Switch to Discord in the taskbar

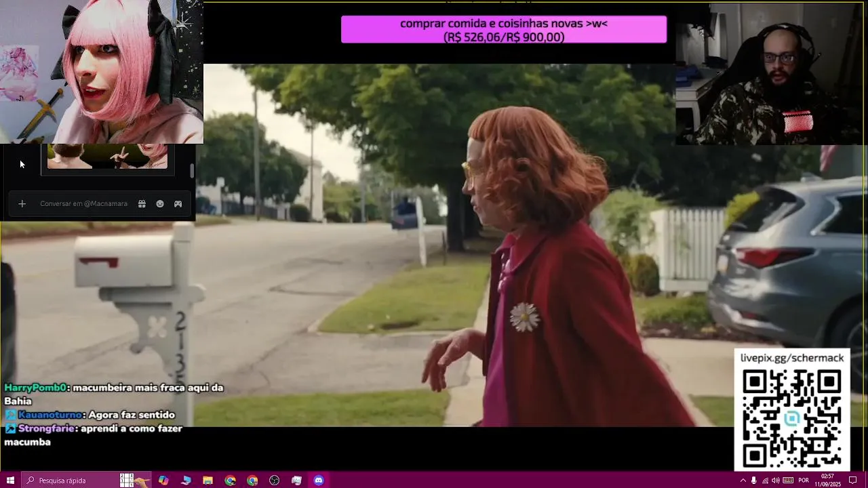(319, 481)
